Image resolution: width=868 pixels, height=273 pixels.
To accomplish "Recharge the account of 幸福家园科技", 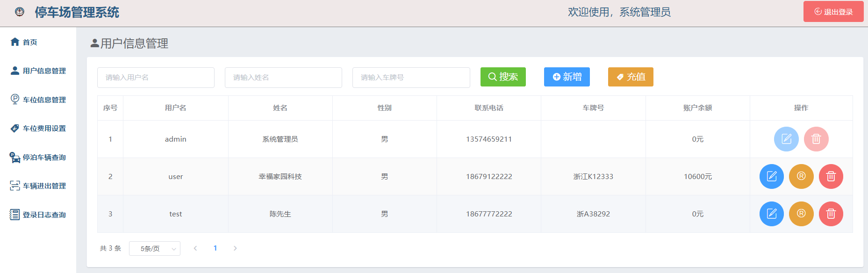I will [801, 176].
